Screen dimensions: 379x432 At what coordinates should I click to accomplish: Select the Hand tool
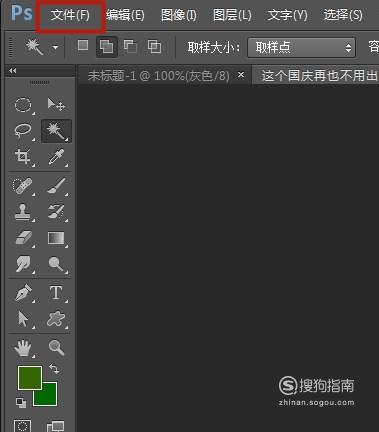click(23, 348)
